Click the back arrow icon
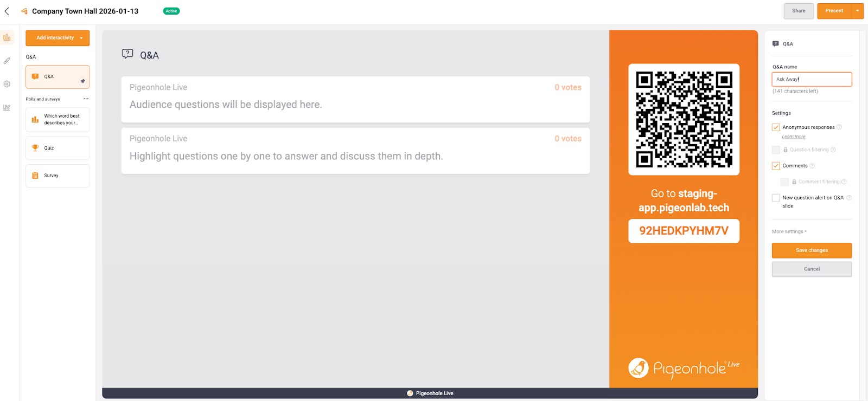 7,11
